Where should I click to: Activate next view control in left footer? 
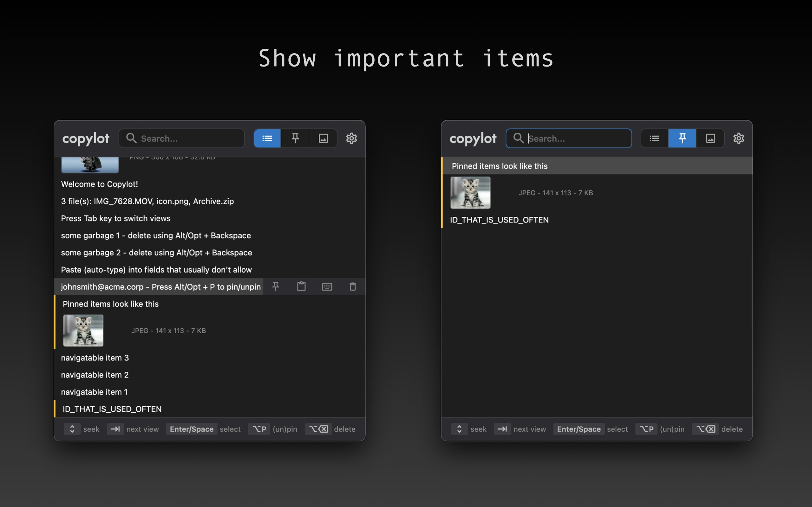115,429
